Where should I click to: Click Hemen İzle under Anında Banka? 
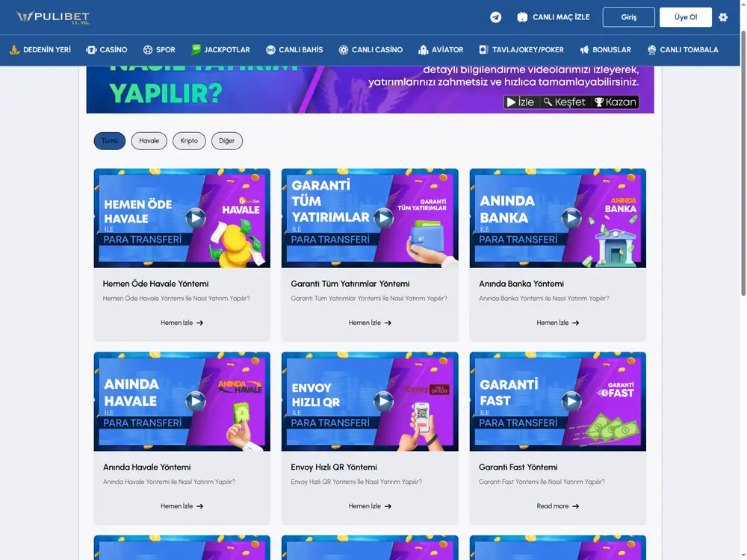click(x=558, y=323)
